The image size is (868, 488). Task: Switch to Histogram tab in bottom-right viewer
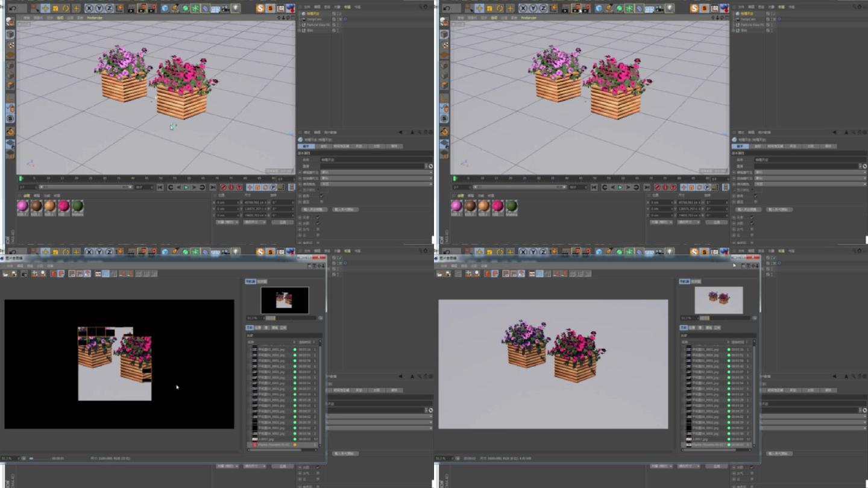[696, 281]
